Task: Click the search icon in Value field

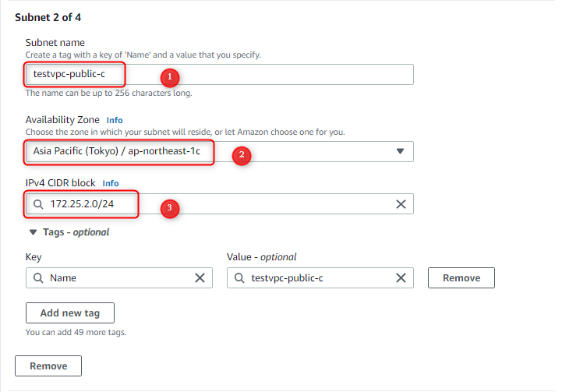Action: pos(239,277)
